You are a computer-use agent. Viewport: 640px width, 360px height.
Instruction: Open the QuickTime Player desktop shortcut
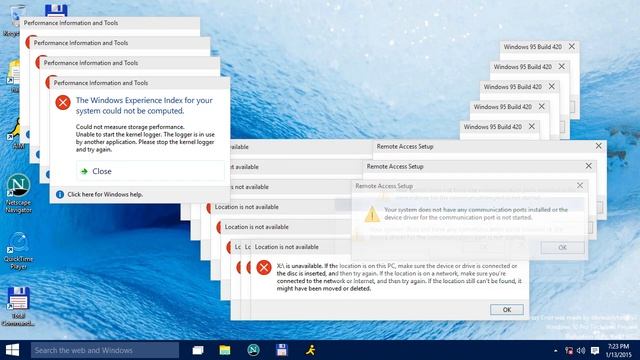coord(19,250)
